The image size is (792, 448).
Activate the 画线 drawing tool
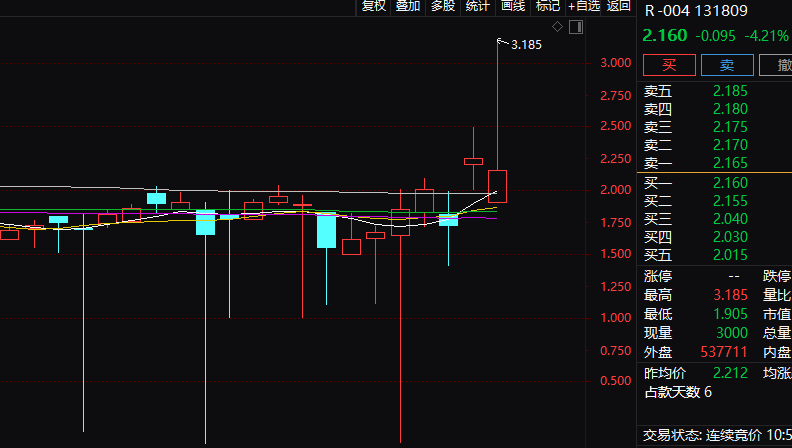[513, 7]
